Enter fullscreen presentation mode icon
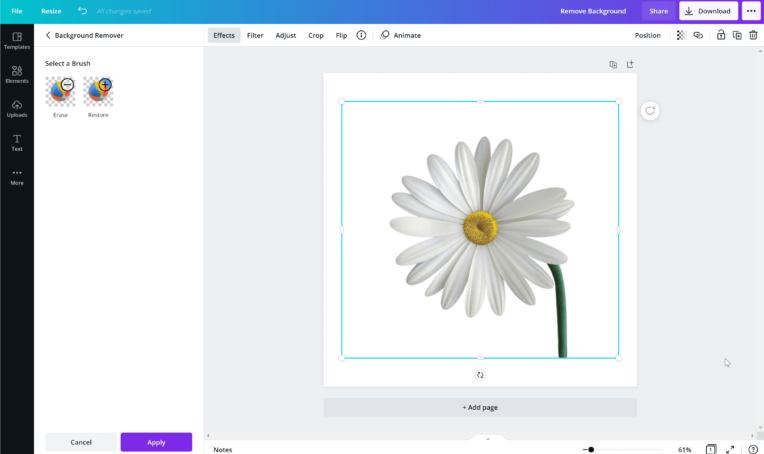The height and width of the screenshot is (454, 764). 730,449
